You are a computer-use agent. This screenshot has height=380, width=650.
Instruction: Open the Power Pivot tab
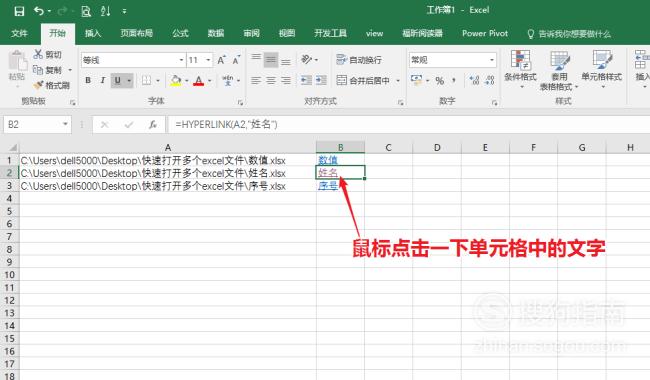[x=485, y=34]
